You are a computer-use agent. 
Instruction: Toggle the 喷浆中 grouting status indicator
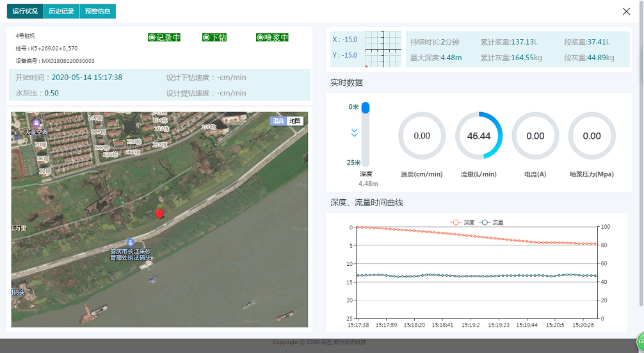[x=272, y=38]
